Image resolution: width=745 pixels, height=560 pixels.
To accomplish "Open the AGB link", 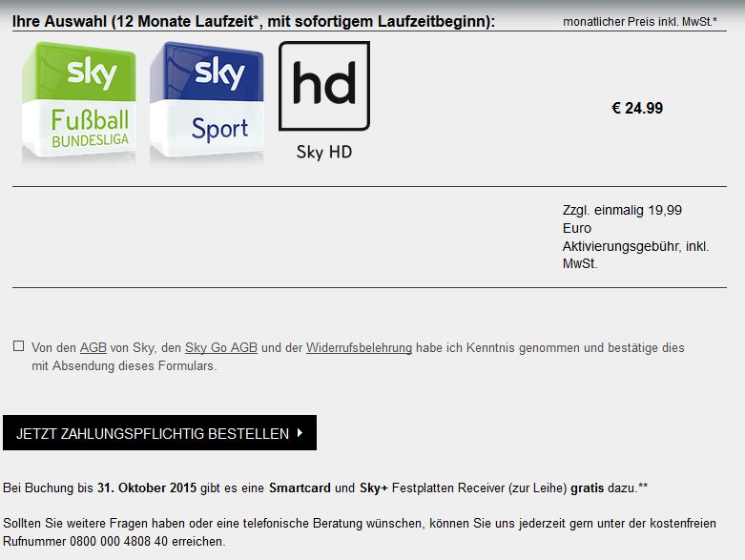I will point(93,347).
